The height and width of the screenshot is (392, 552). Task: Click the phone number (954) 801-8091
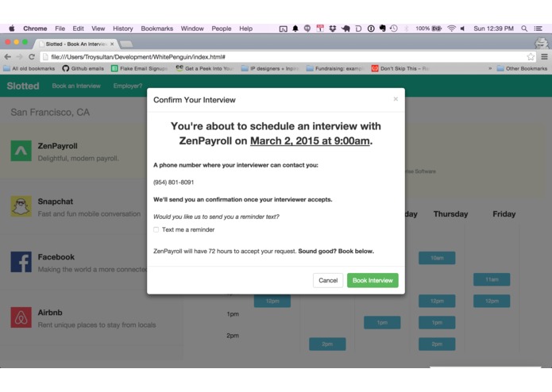point(174,182)
